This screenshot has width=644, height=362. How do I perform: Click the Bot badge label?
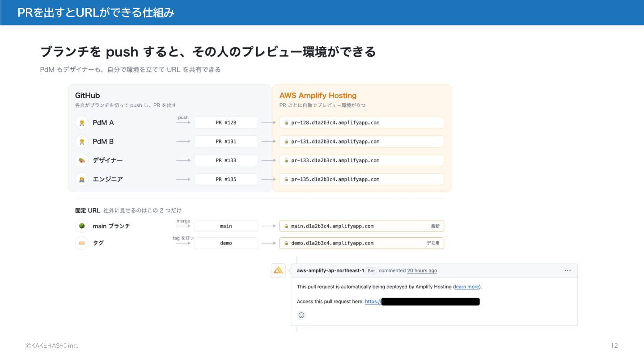[x=371, y=271]
